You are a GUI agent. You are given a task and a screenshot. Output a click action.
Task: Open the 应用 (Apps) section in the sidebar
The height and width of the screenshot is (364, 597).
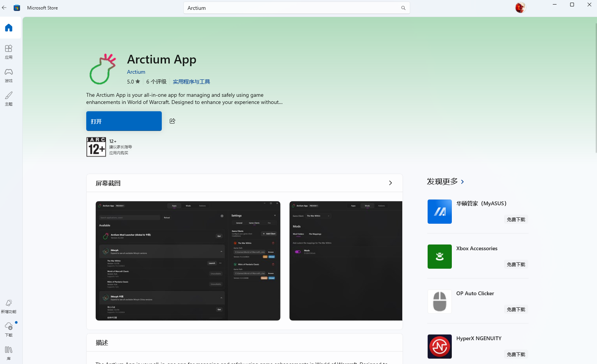pos(9,52)
